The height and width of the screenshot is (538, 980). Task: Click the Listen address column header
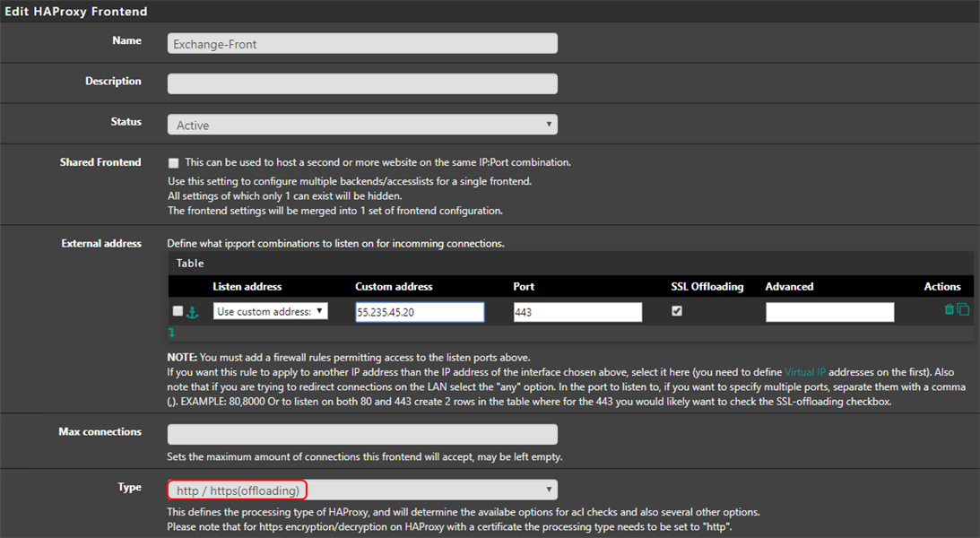coord(247,287)
